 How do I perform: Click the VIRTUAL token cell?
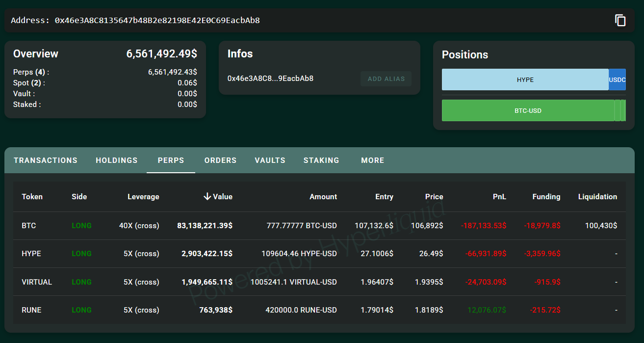(x=37, y=282)
